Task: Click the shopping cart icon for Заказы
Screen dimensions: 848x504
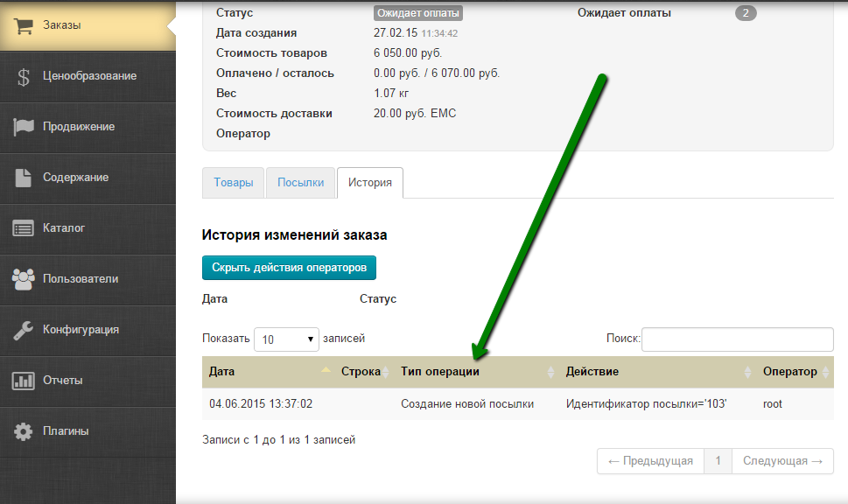Action: (x=24, y=25)
